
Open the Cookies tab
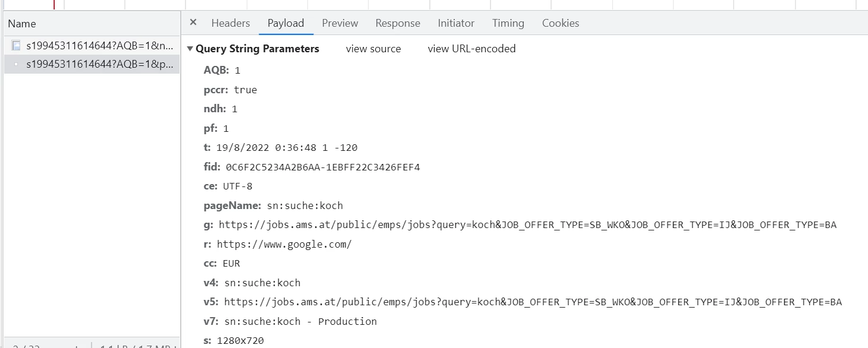point(561,23)
